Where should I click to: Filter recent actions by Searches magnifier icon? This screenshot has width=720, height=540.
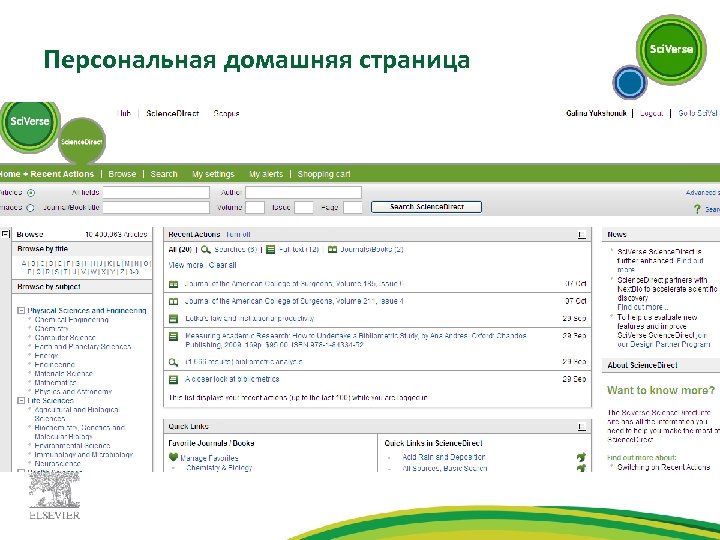(x=206, y=249)
